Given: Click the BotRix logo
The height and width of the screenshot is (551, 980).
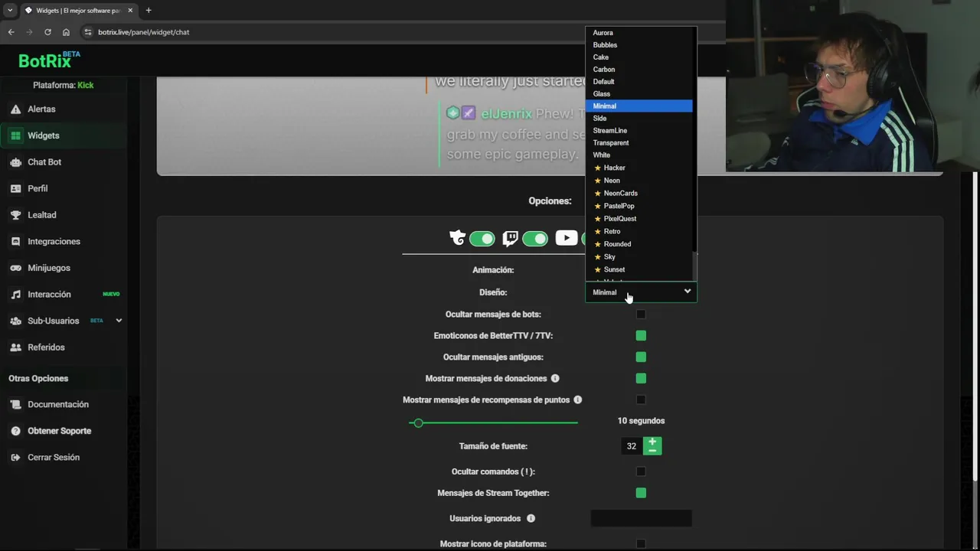Looking at the screenshot, I should [49, 60].
